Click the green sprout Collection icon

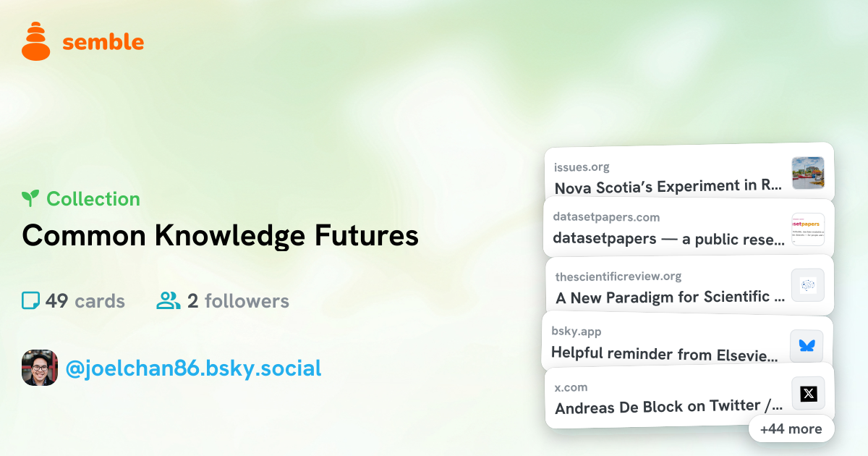tap(30, 198)
